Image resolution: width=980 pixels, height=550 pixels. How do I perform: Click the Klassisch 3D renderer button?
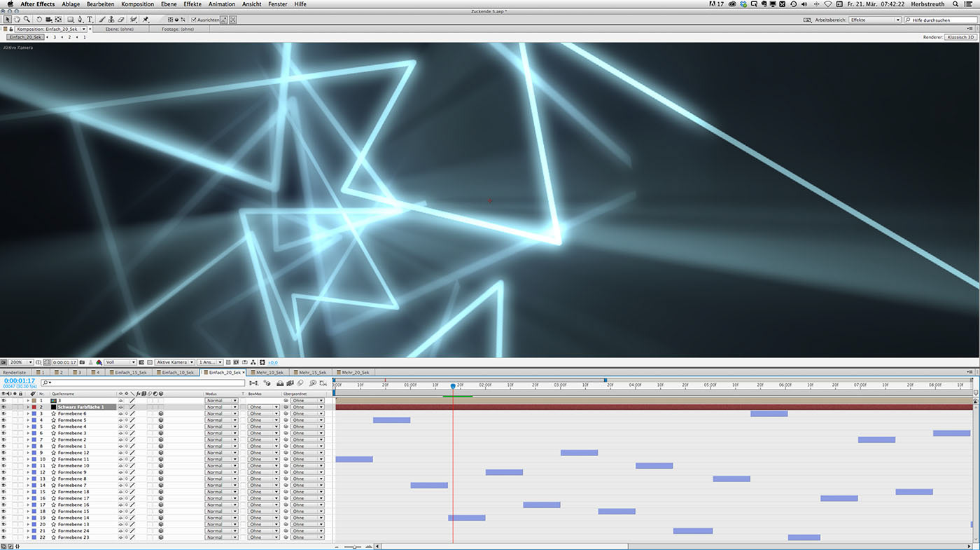point(960,36)
